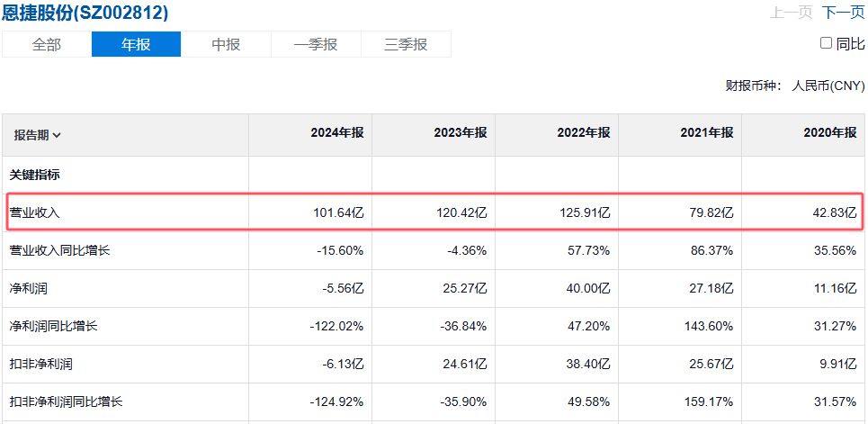The height and width of the screenshot is (424, 868).
Task: Select value -6.13亿
Action: (344, 365)
